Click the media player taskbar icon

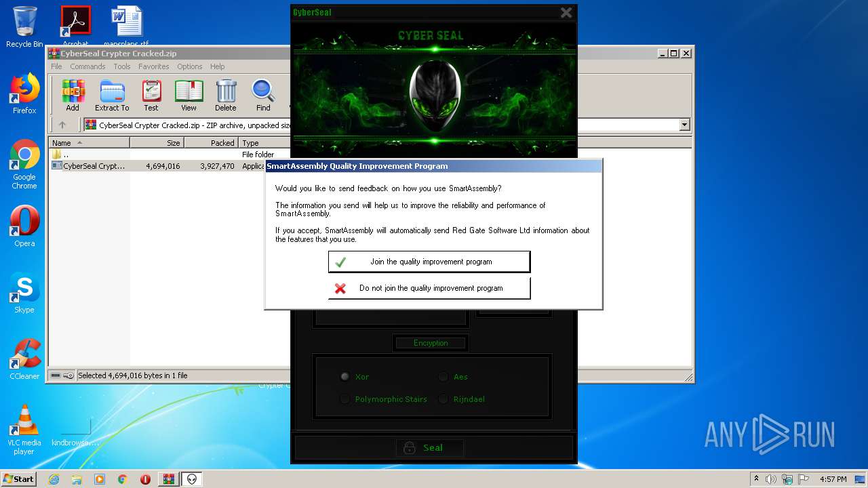point(100,479)
